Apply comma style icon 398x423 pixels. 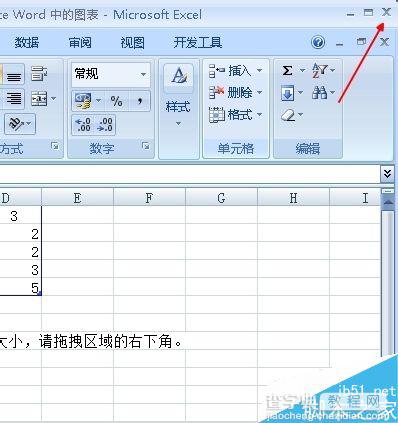coord(140,100)
